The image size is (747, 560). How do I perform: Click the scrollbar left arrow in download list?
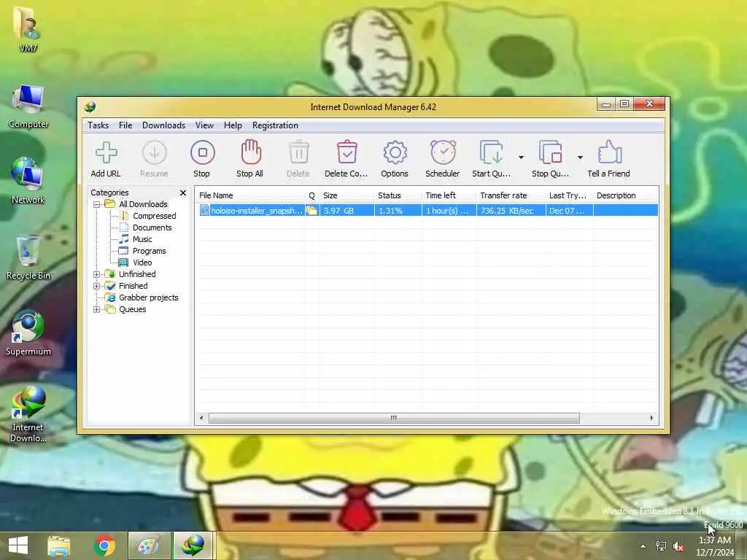click(201, 418)
